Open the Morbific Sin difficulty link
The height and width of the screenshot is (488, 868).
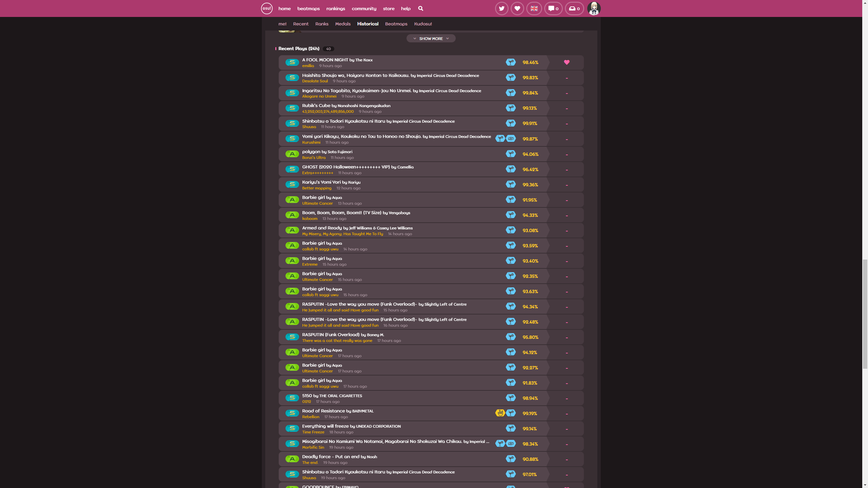point(313,447)
